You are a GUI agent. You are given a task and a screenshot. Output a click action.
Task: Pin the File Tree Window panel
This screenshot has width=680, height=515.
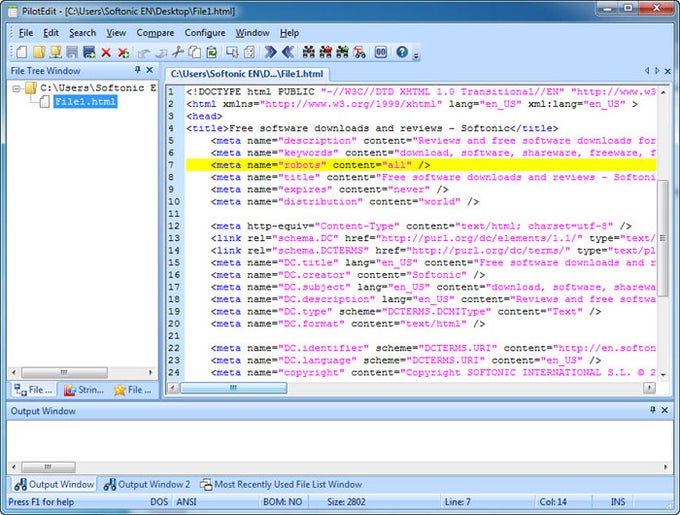click(x=138, y=71)
